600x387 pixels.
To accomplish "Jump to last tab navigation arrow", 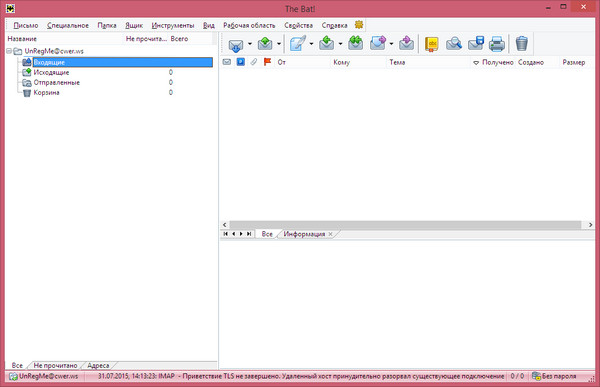I will point(249,234).
